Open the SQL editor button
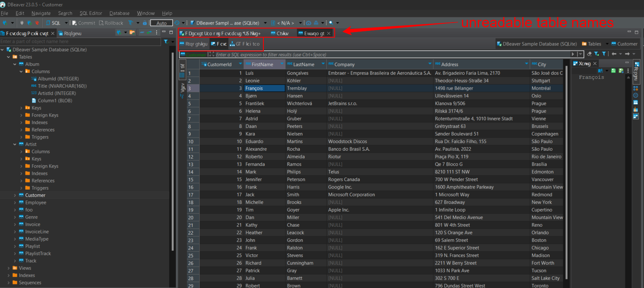The image size is (644, 288). (53, 23)
